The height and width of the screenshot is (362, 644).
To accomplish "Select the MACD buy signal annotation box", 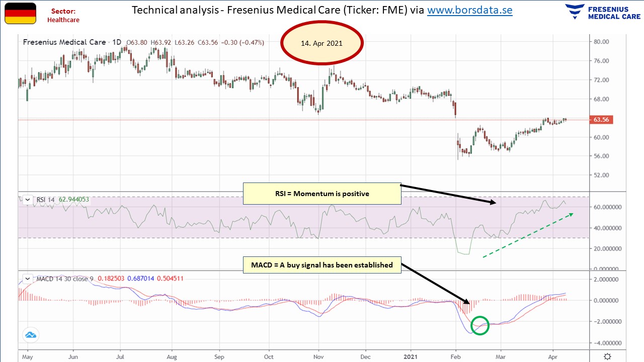I will (x=322, y=264).
